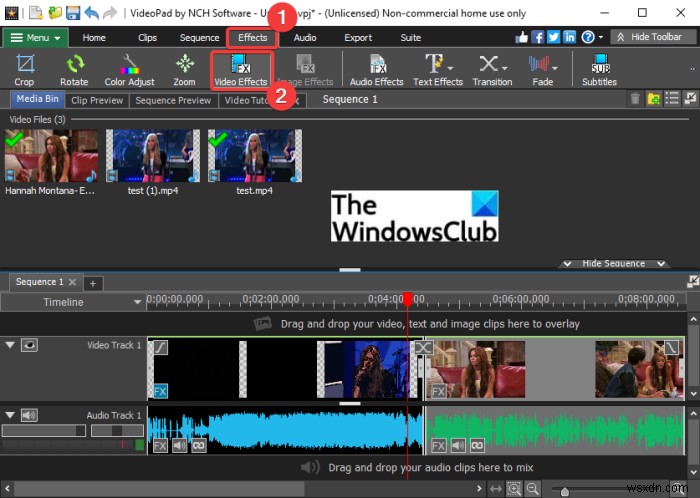Toggle fade-out icon on last video clip
The width and height of the screenshot is (700, 498).
coord(671,347)
